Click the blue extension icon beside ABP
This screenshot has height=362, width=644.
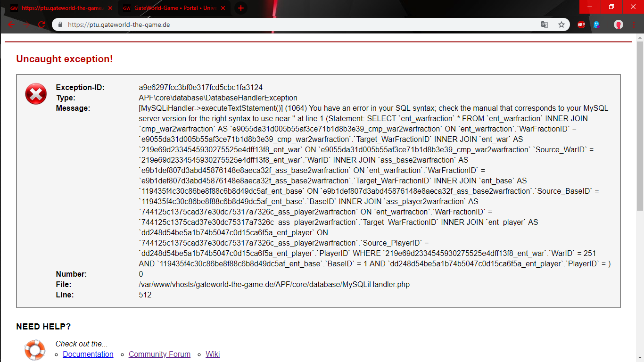pyautogui.click(x=596, y=25)
